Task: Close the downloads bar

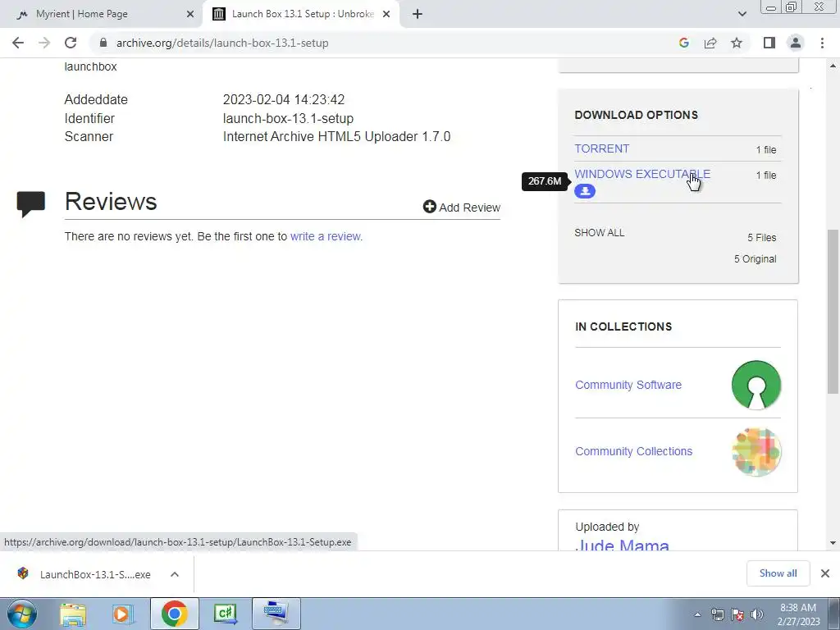Action: point(825,573)
